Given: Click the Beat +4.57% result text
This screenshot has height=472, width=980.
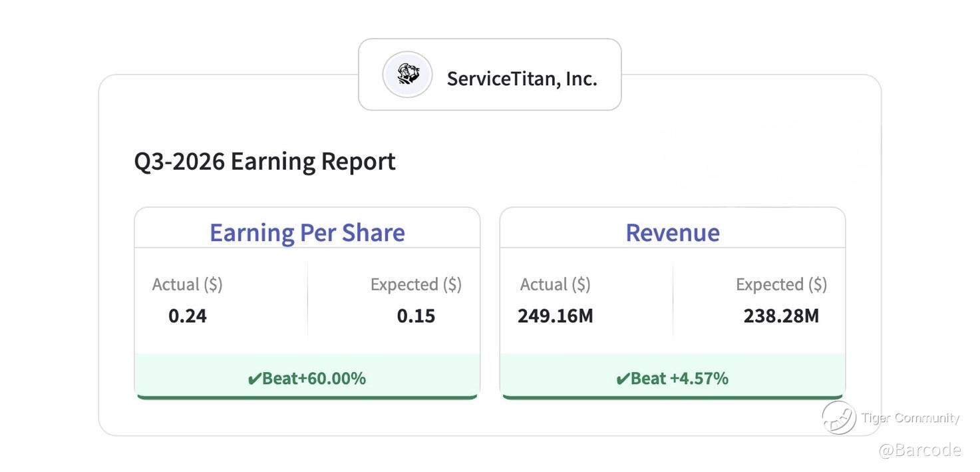Looking at the screenshot, I should tap(679, 379).
